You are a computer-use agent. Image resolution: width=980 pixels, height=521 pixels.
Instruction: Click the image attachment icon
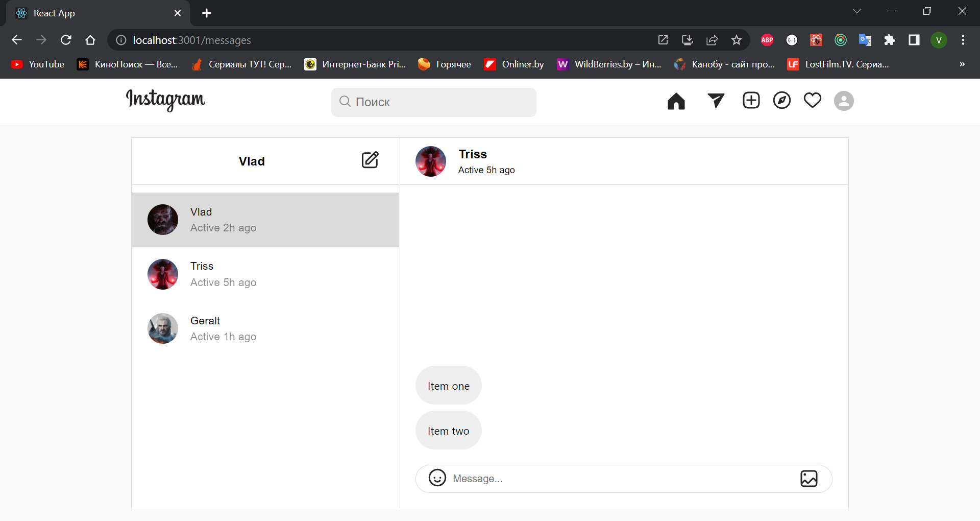coord(809,479)
